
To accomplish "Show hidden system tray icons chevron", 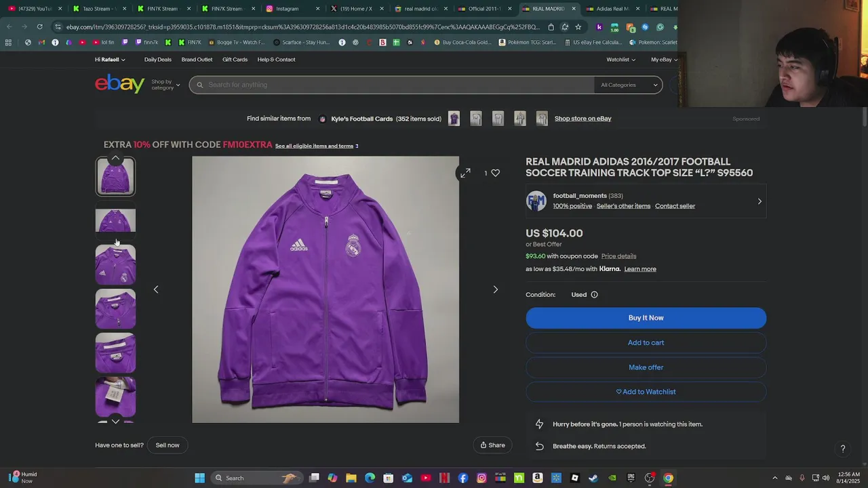I will click(775, 478).
